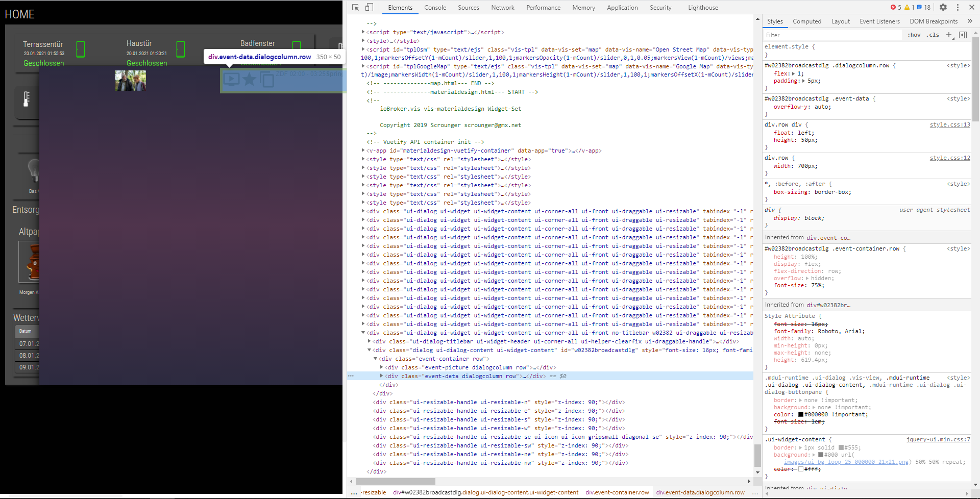
Task: Open the DevTools three-dot customize menu
Action: tap(958, 7)
